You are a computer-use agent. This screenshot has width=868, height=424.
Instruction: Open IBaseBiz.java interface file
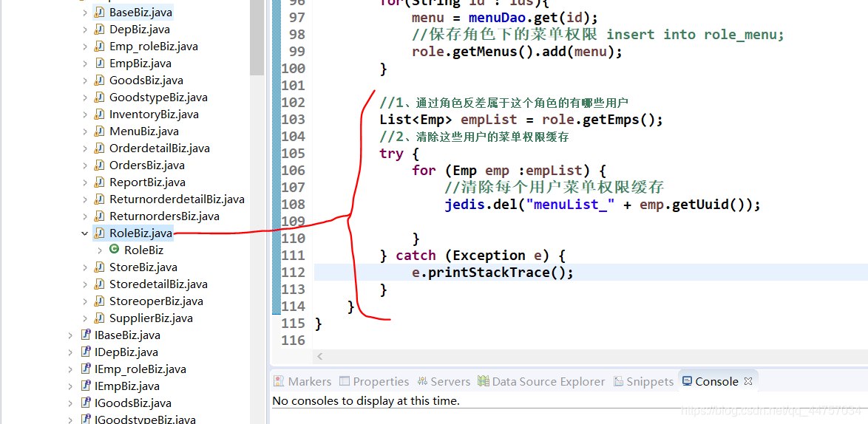pos(127,335)
